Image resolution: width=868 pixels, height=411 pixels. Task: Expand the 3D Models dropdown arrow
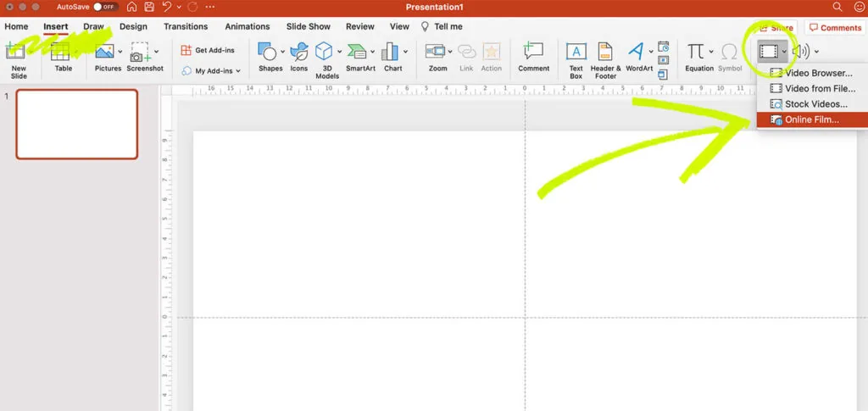(339, 52)
